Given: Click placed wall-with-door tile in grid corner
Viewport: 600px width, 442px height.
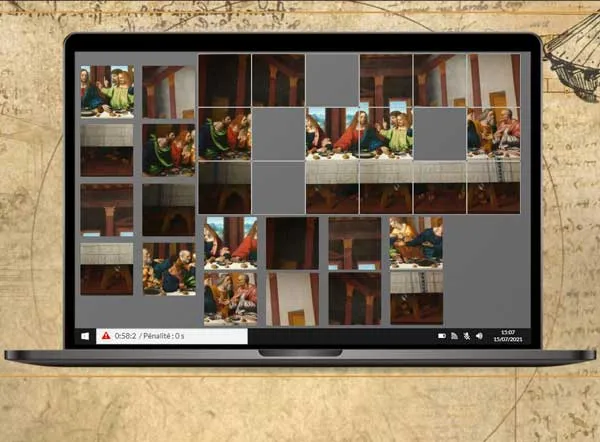Looking at the screenshot, I should (494, 80).
